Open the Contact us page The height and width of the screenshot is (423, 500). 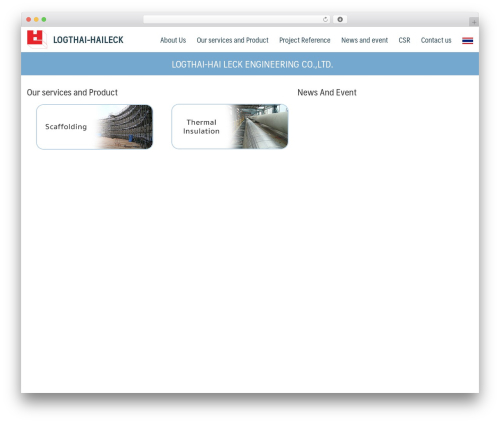coord(436,40)
